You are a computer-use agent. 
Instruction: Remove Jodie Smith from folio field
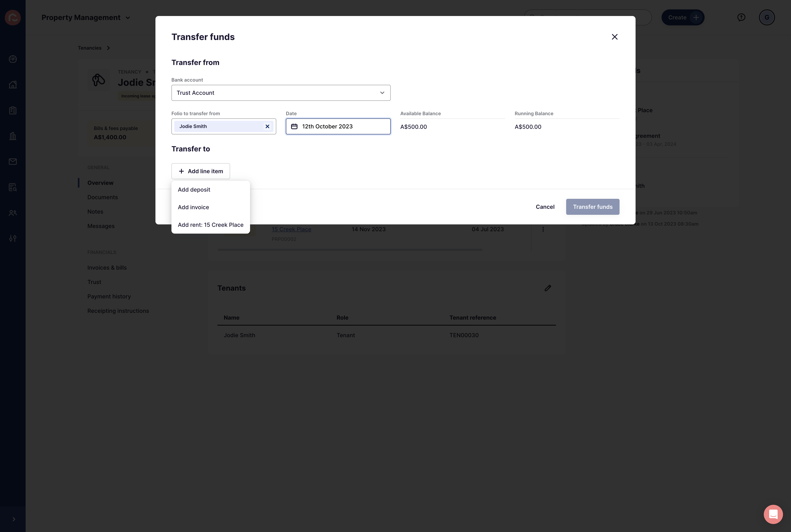[267, 126]
